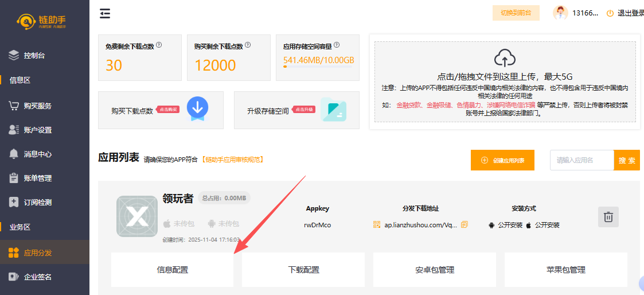644x295 pixels.
Task: Click the trash icon to delete 领玩者 app
Action: 608,217
